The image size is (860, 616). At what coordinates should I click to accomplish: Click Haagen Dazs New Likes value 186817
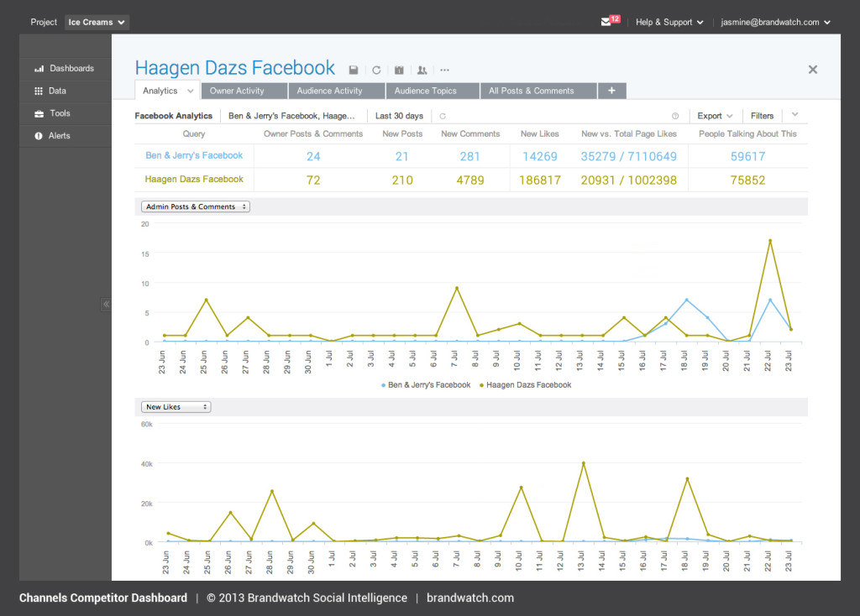pos(540,180)
